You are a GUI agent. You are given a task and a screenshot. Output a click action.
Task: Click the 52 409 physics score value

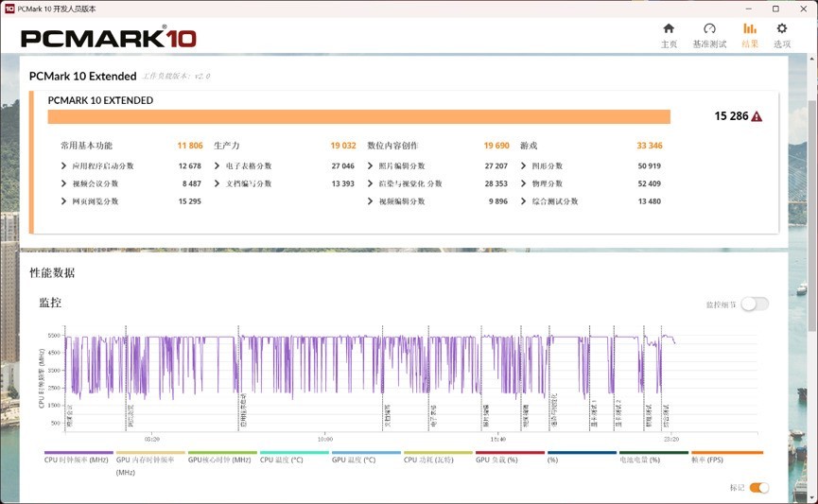click(x=649, y=183)
